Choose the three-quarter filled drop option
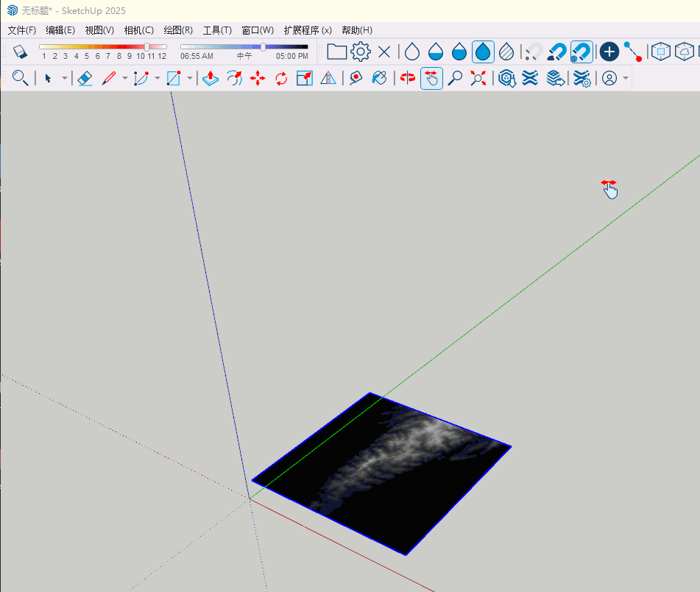Image resolution: width=700 pixels, height=592 pixels. click(459, 52)
